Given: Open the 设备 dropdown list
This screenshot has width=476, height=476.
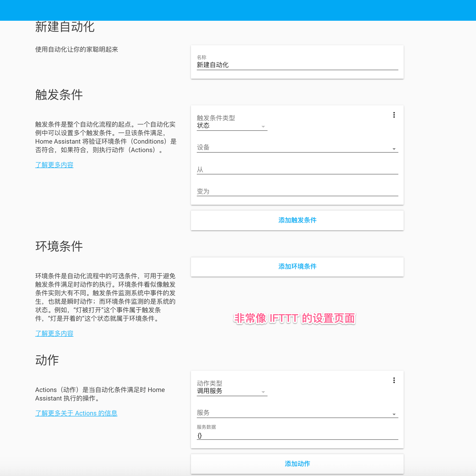Looking at the screenshot, I should coord(297,148).
